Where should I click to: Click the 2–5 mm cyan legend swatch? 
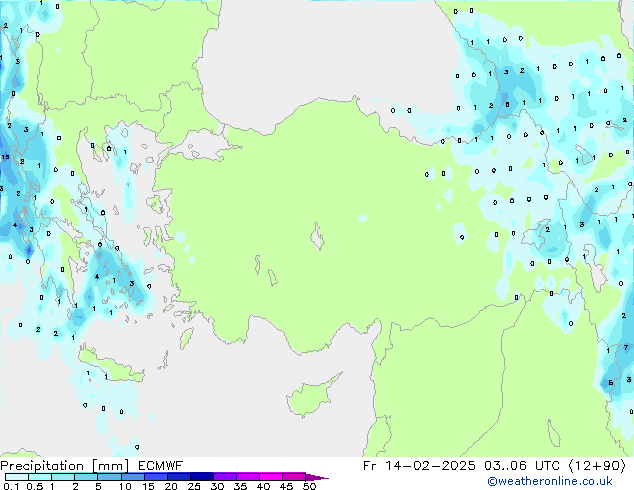86,477
